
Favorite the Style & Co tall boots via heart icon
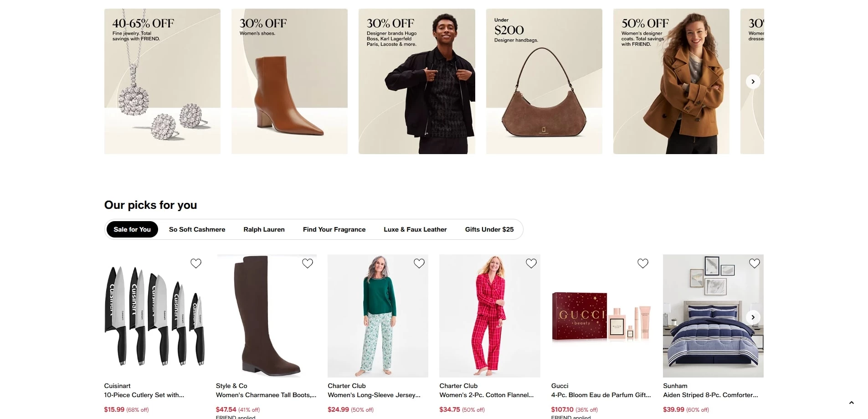[x=308, y=263]
